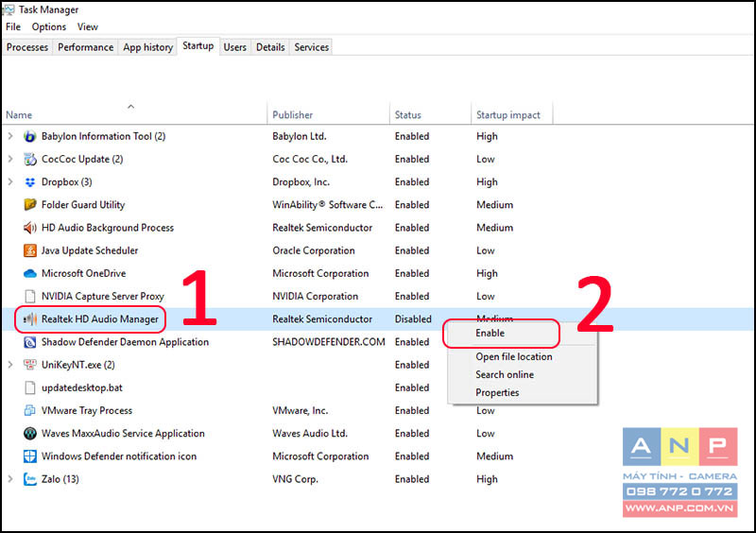
Task: Select the Java Update Scheduler row name
Action: (x=90, y=250)
